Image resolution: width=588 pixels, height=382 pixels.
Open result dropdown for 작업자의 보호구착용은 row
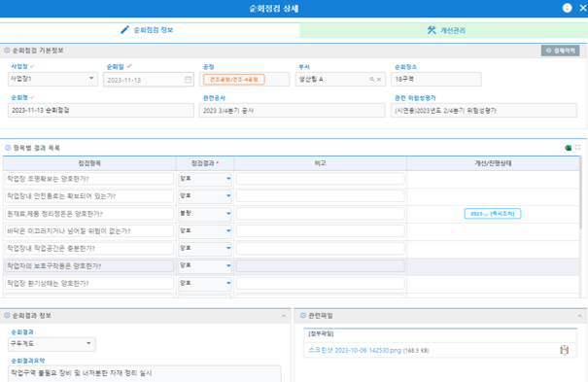pos(205,265)
